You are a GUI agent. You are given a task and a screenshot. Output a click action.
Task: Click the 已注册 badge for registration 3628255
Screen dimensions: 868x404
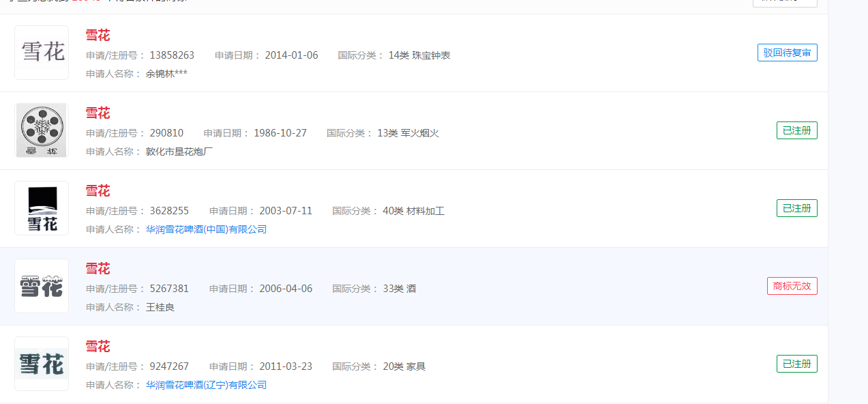pos(796,208)
